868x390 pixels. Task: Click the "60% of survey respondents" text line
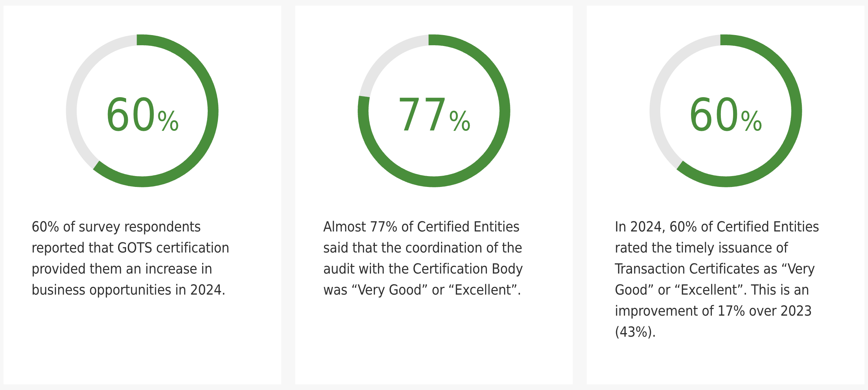(116, 227)
